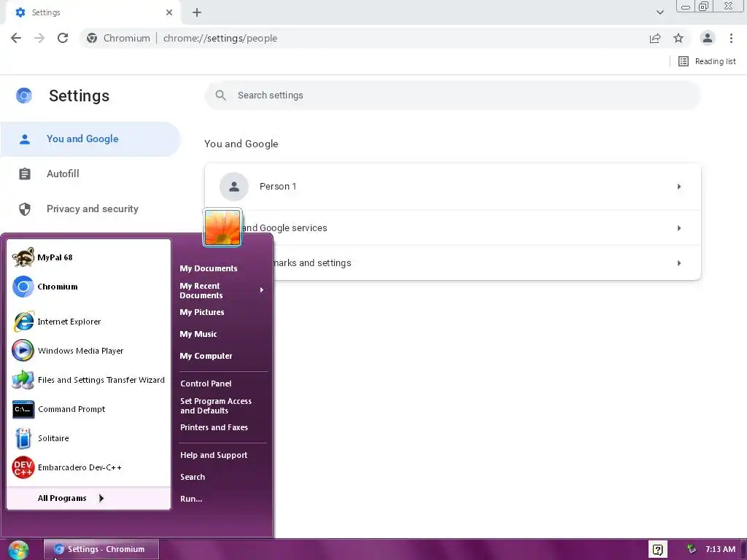Click the Search settings field
This screenshot has width=747, height=560.
coord(452,96)
